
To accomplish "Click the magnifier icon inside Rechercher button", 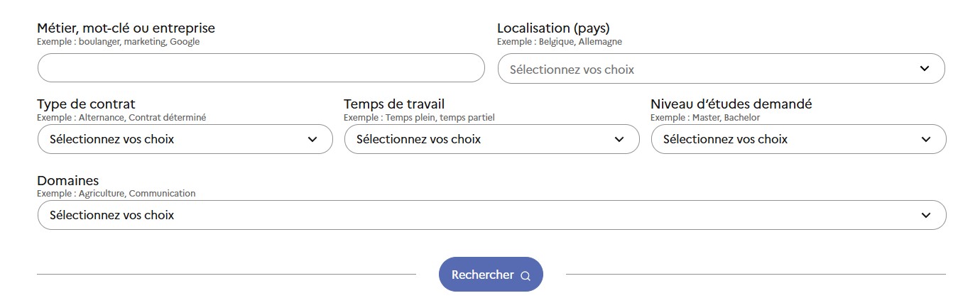I will click(x=526, y=276).
